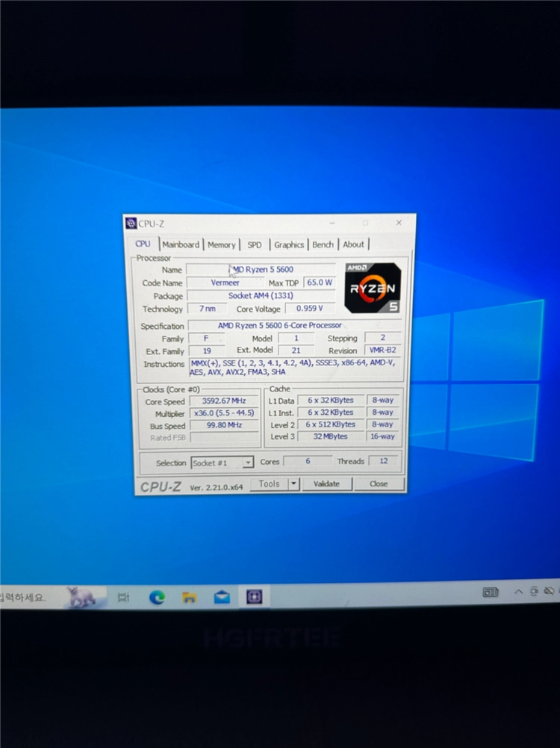Click the Ext. Model value 21
Viewport: 560px width, 748px height.
click(x=296, y=350)
